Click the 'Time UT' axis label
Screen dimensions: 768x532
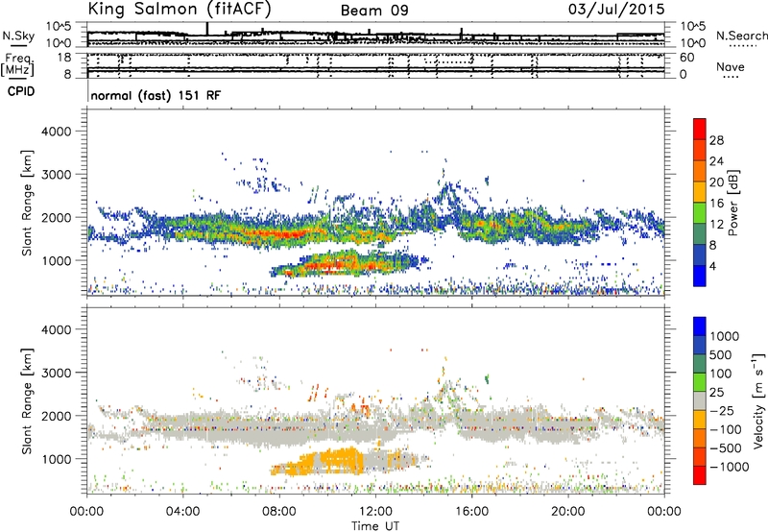click(375, 526)
